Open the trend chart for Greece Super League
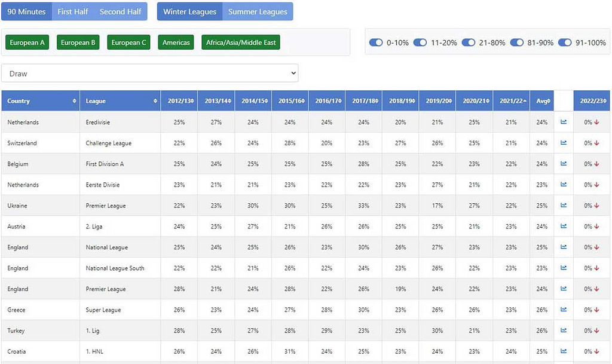 tap(562, 310)
